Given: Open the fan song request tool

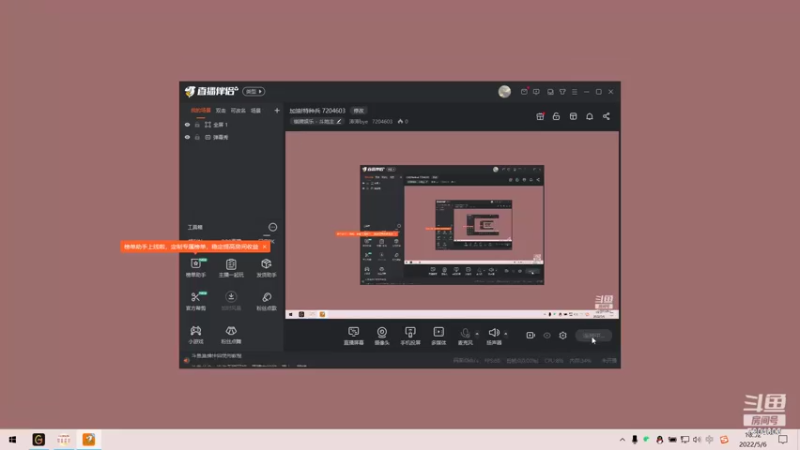Looking at the screenshot, I should [x=266, y=301].
